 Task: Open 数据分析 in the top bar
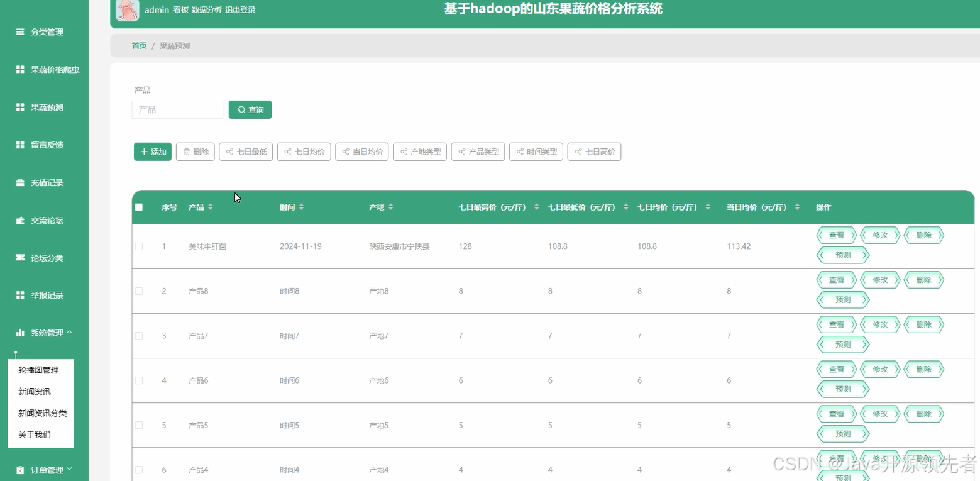pyautogui.click(x=207, y=9)
